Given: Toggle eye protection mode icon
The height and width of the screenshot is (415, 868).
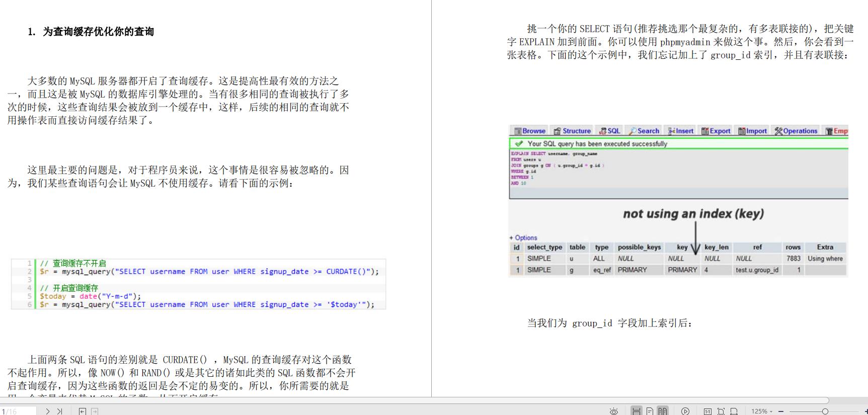Looking at the screenshot, I should point(614,411).
